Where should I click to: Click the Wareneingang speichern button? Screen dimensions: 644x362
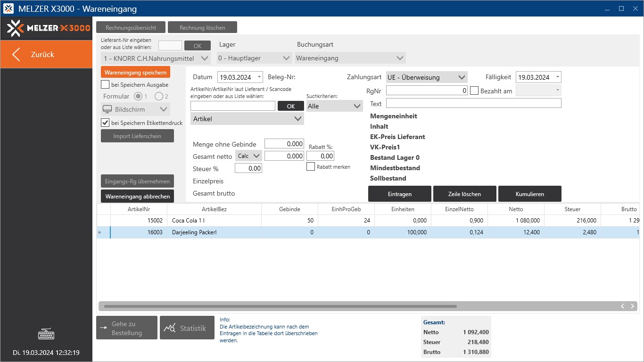(135, 72)
